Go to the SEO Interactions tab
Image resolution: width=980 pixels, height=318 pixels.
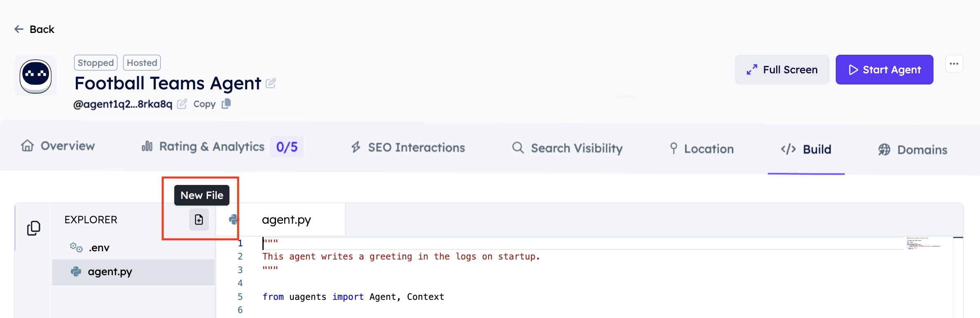pyautogui.click(x=408, y=147)
